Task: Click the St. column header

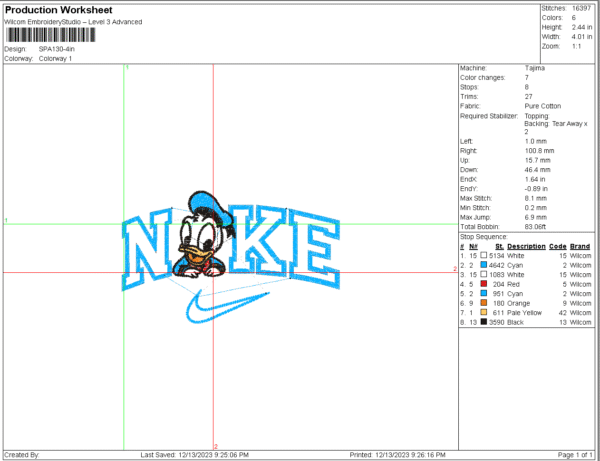Action: point(499,246)
